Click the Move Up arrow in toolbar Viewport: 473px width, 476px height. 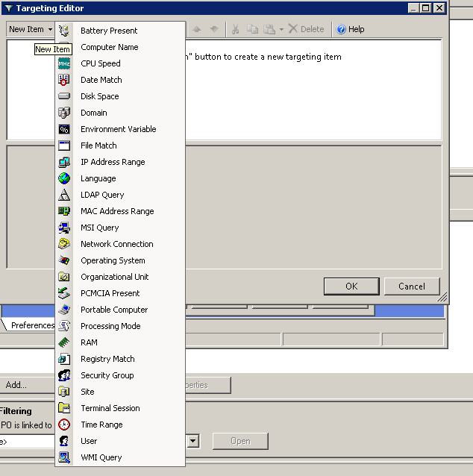point(197,29)
